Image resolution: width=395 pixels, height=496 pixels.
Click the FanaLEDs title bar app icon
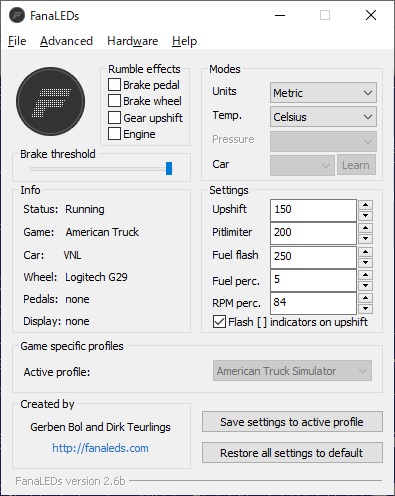coord(17,15)
